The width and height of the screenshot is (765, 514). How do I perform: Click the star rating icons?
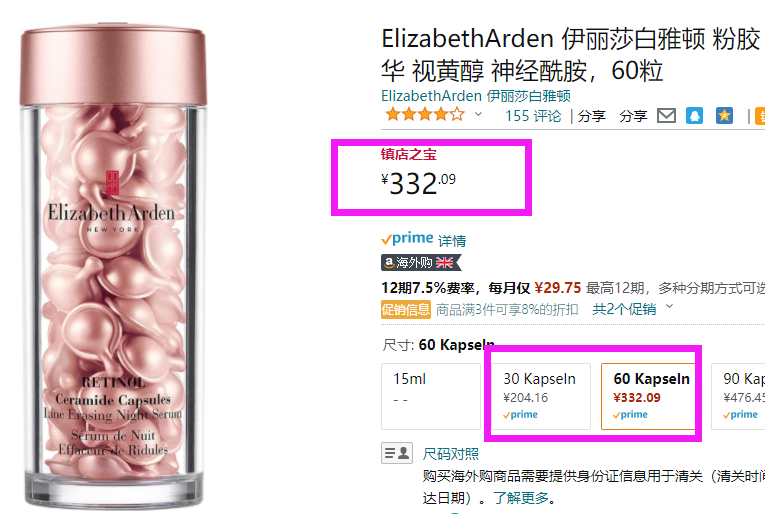tap(424, 115)
